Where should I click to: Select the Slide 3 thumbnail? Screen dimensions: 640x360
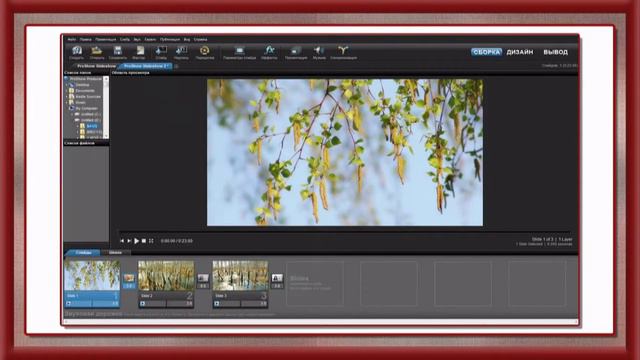240,276
